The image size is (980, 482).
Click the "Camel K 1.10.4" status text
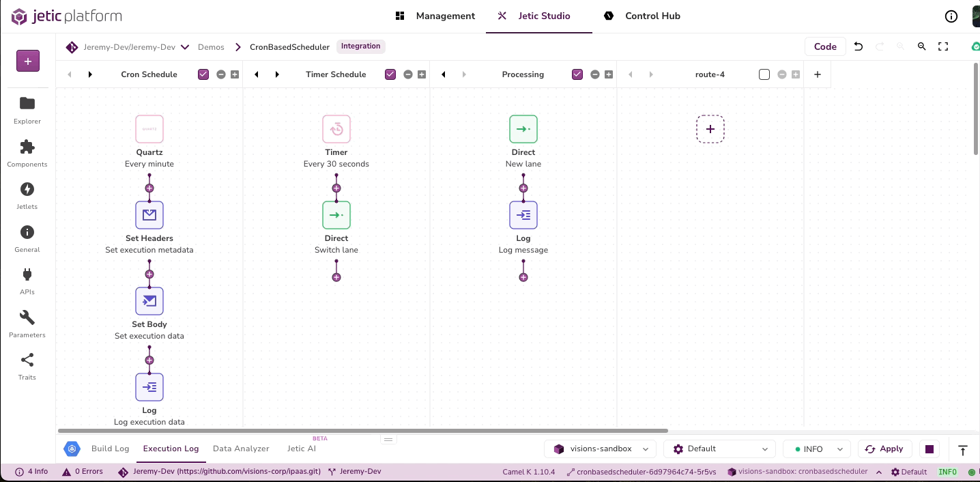(529, 472)
